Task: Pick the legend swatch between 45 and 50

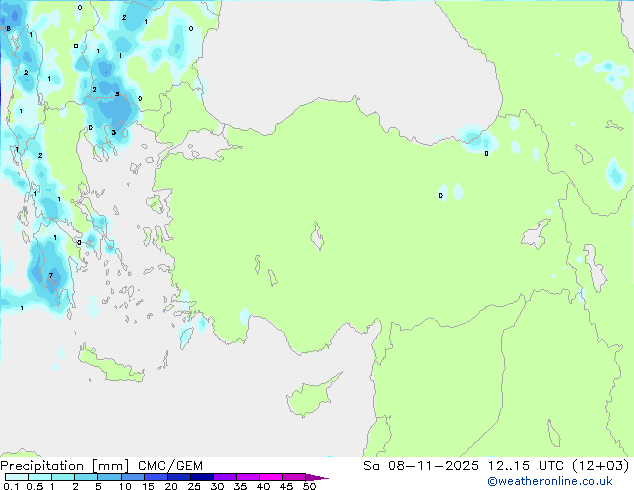Action: coord(294,477)
